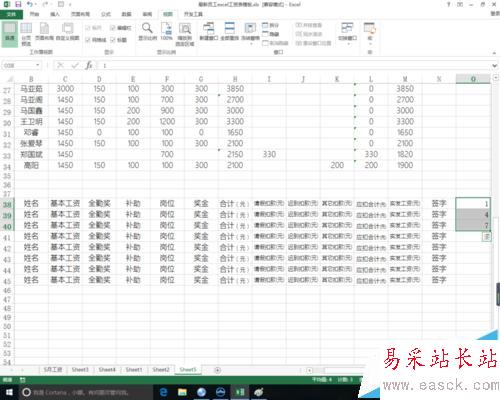The height and width of the screenshot is (400, 500).
Task: Select the Normal view button
Action: click(10, 33)
